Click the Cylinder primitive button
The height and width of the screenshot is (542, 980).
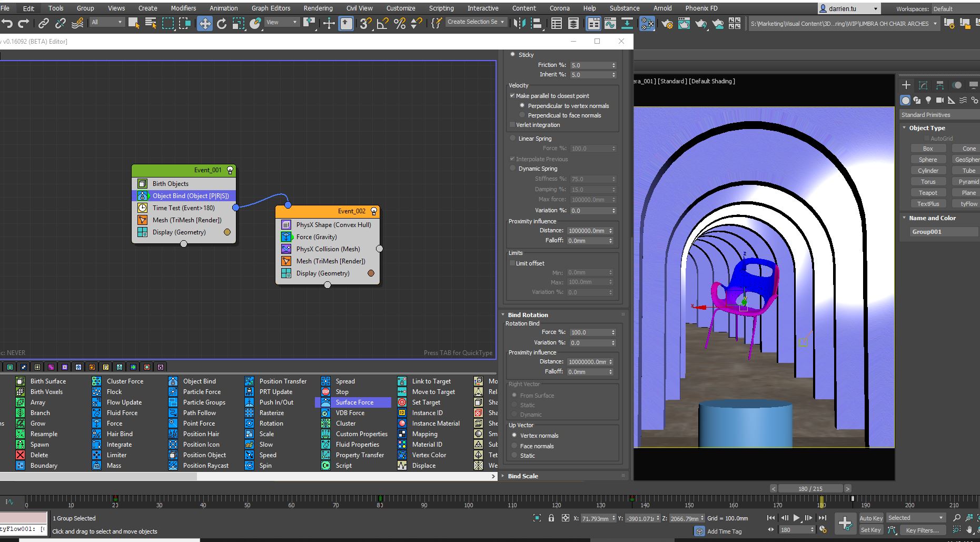[x=928, y=171]
